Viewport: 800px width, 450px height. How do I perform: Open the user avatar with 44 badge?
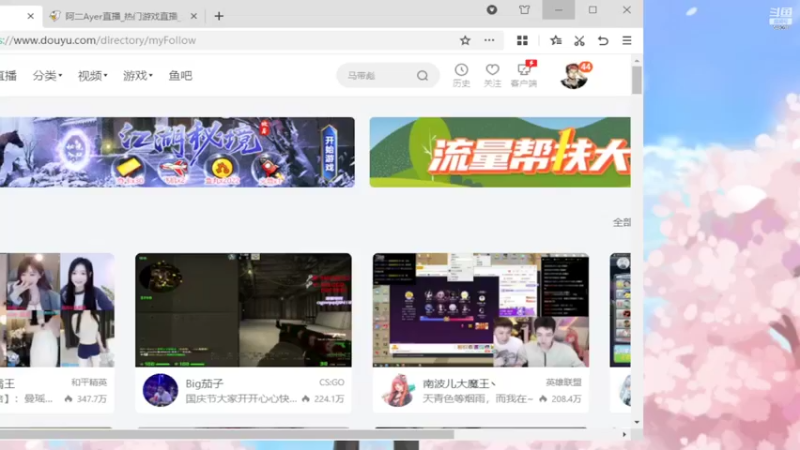click(x=574, y=76)
